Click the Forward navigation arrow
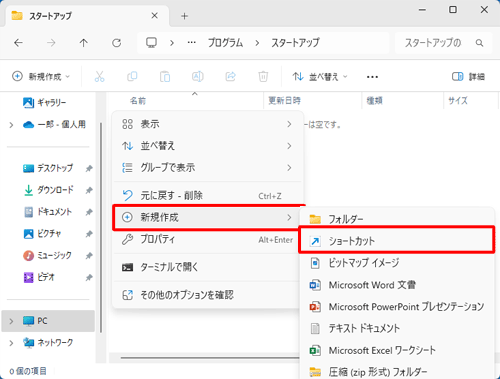The width and height of the screenshot is (500, 379). click(x=51, y=43)
